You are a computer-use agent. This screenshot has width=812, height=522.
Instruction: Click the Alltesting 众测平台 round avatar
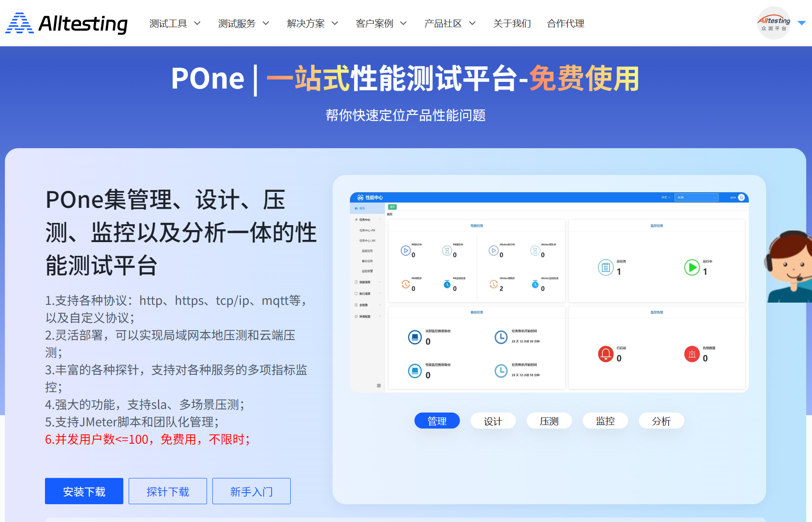774,23
